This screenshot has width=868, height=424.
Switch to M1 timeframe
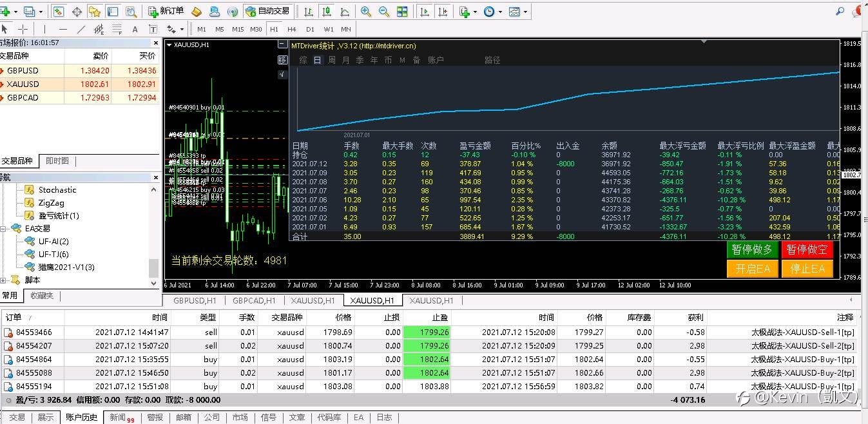(202, 30)
